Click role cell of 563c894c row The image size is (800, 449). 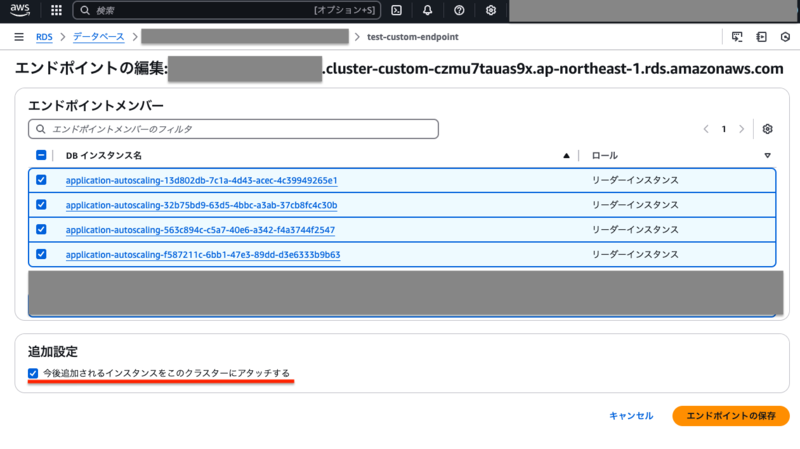635,230
